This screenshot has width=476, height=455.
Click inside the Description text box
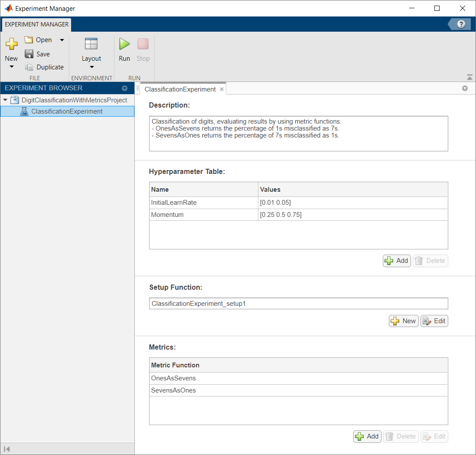point(298,134)
